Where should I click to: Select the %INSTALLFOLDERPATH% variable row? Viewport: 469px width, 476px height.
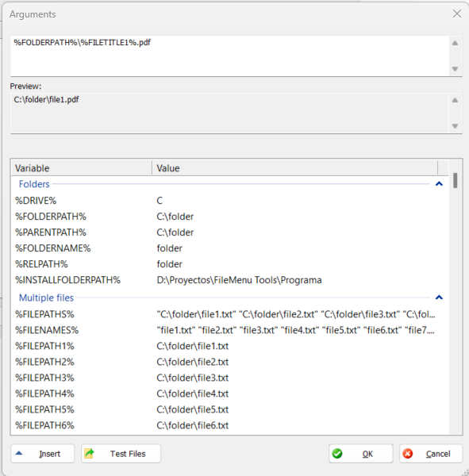[x=229, y=280]
